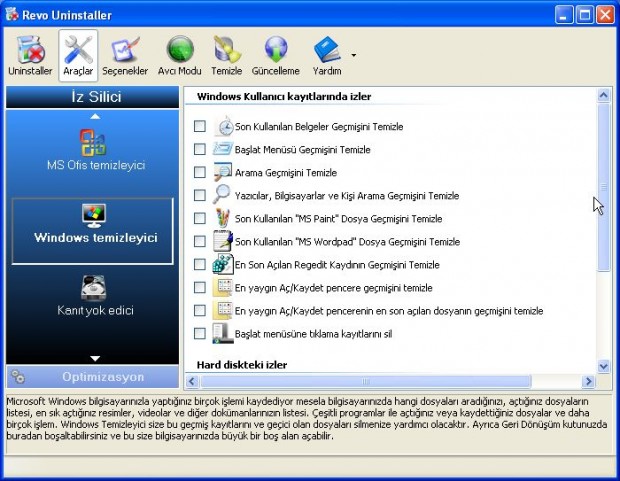Click 'Hard diskteki izler' heading
This screenshot has width=620, height=481.
coord(242,365)
